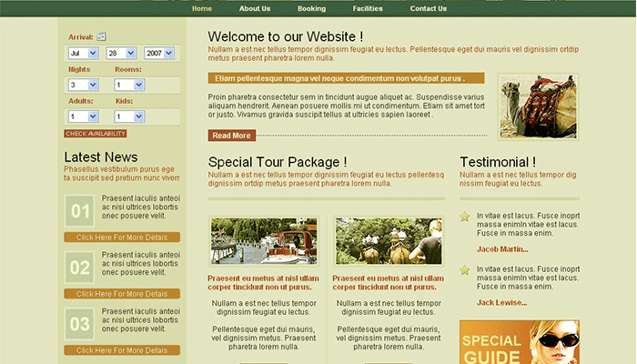The width and height of the screenshot is (637, 364).
Task: Click the Special Guide banner
Action: pyautogui.click(x=519, y=343)
